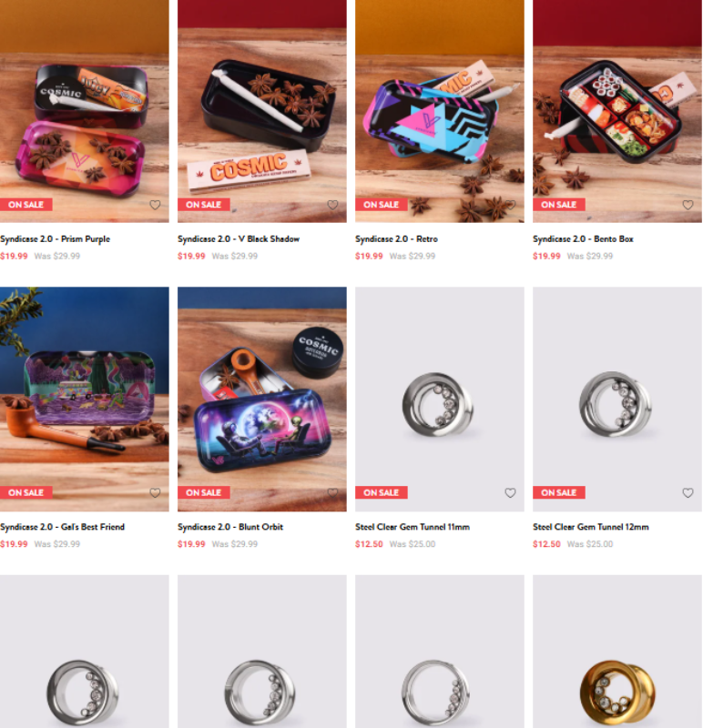This screenshot has height=728, width=703.
Task: Heart the Steel Clear Gem Tunnel 12mm
Action: (x=688, y=492)
